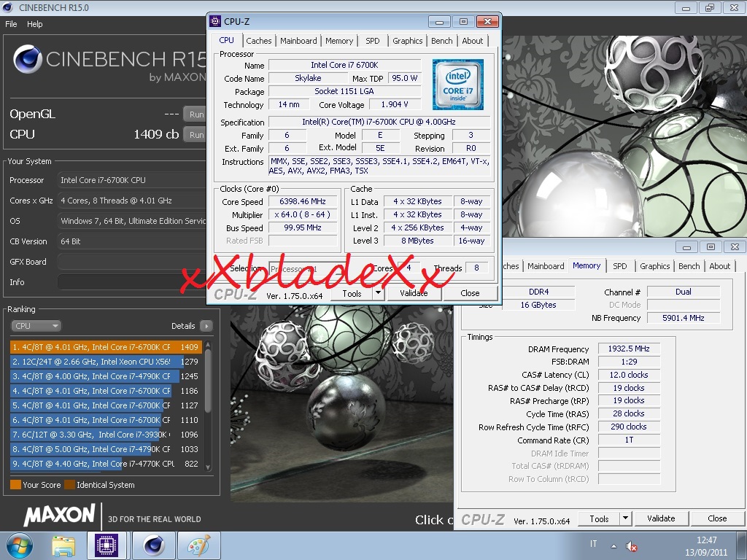
Task: Open Mainboard tab in rear CPU-Z window
Action: pyautogui.click(x=546, y=266)
